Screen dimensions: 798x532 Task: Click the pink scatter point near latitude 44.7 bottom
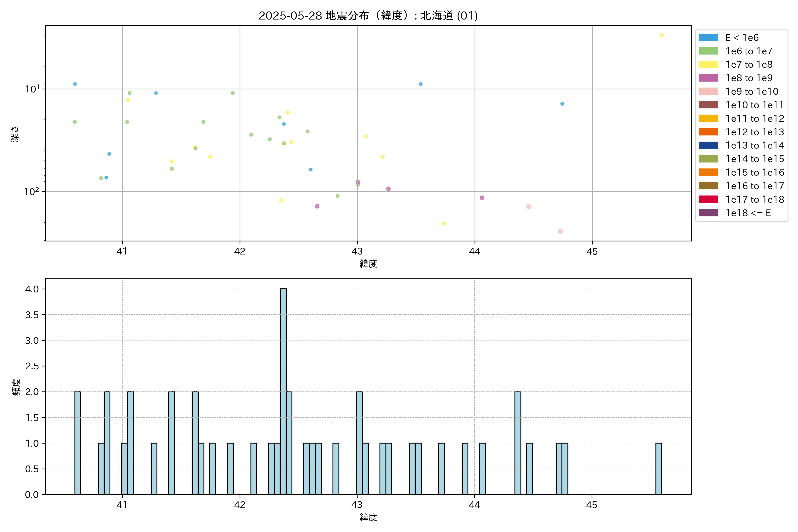pyautogui.click(x=560, y=231)
